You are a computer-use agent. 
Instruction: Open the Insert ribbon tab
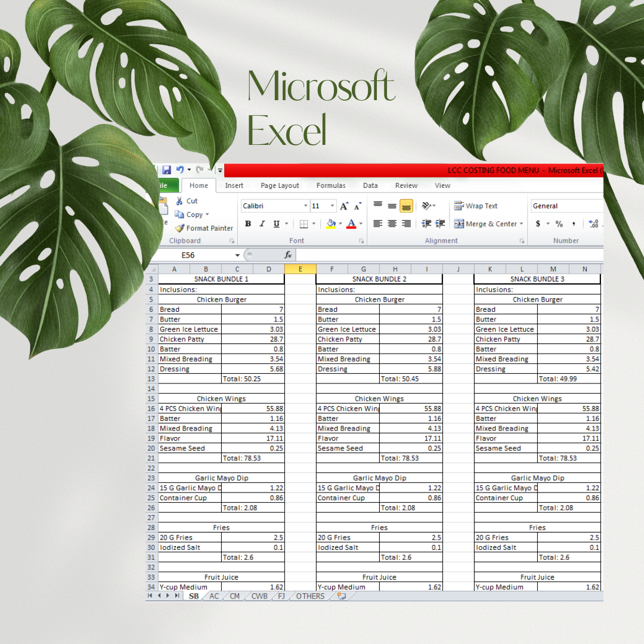(x=234, y=185)
